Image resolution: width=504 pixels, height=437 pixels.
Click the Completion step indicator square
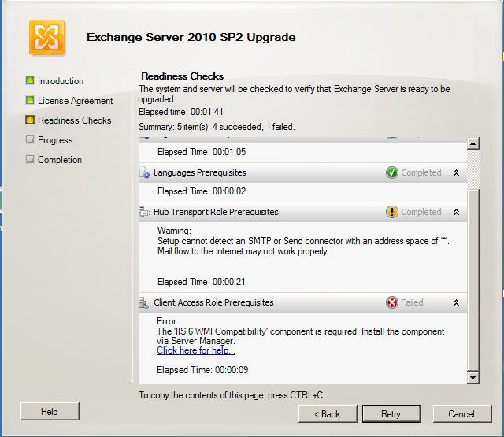pos(30,159)
